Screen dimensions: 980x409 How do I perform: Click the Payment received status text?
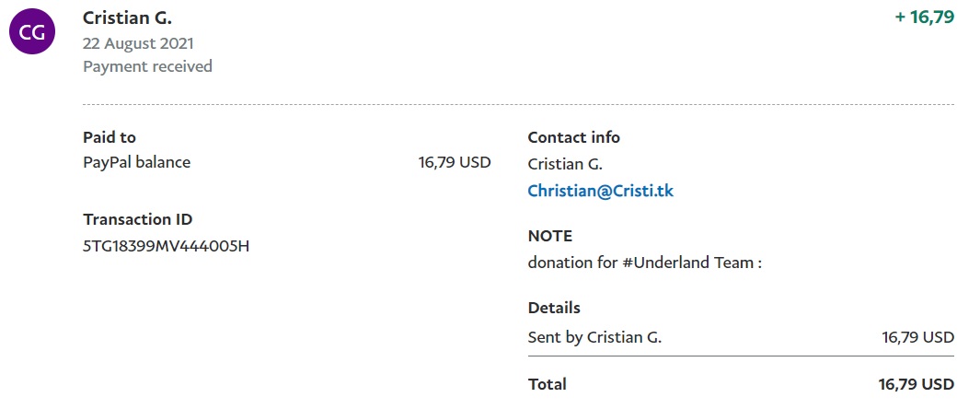click(x=147, y=66)
